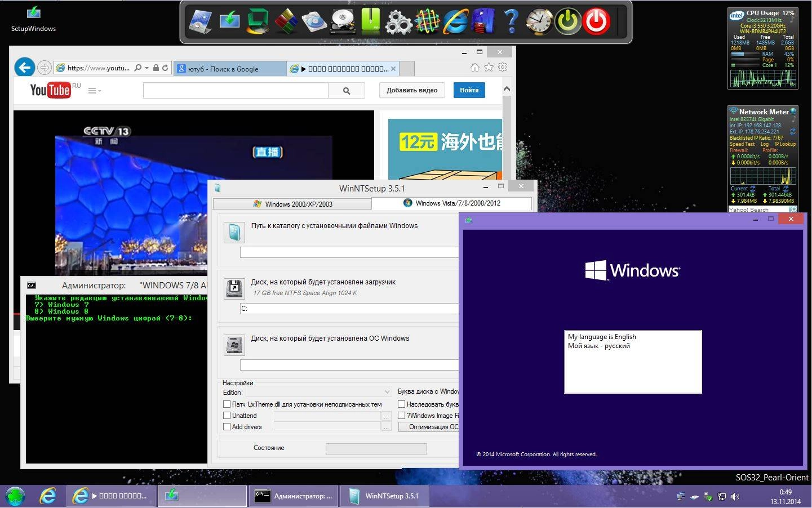Viewport: 812px width, 508px height.
Task: Click the IP Lookup link in Network Meter
Action: (x=785, y=144)
